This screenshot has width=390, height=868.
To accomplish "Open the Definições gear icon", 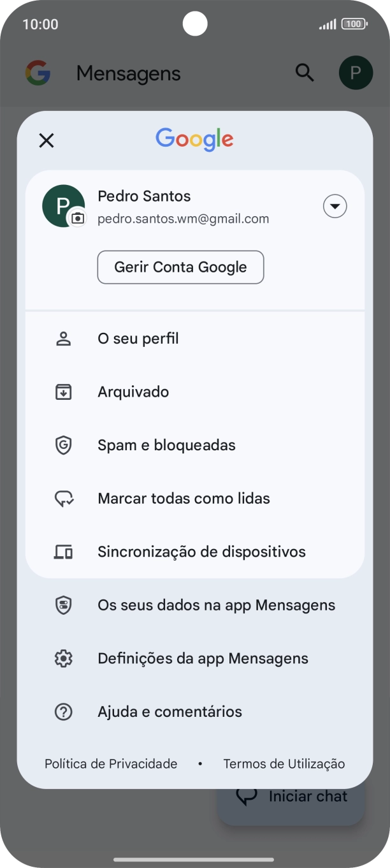I will click(x=63, y=658).
